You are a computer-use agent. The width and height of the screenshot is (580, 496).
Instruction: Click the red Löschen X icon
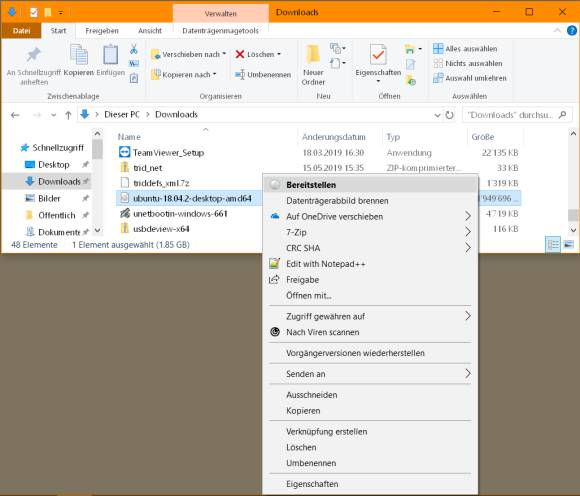[x=240, y=54]
